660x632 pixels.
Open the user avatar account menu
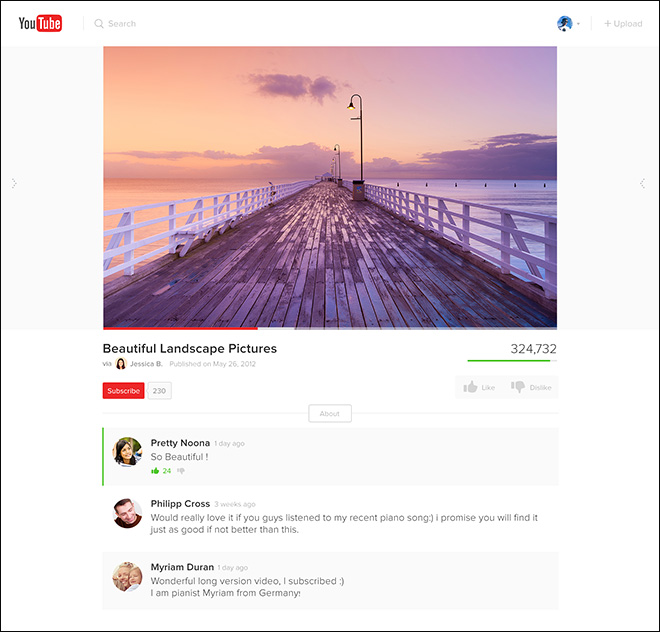[x=566, y=23]
